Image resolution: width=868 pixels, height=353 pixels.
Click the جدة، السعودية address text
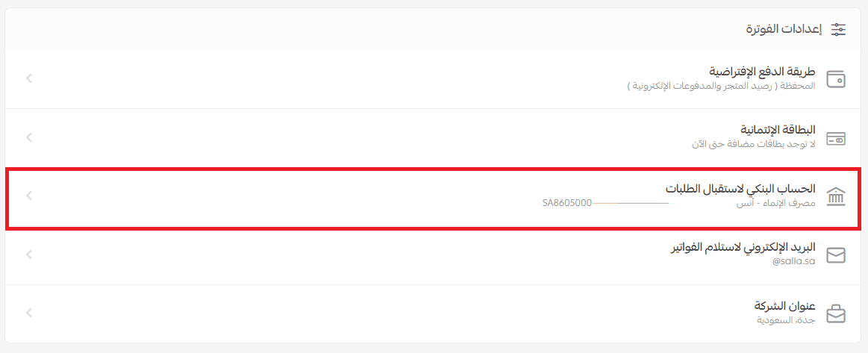coord(786,320)
